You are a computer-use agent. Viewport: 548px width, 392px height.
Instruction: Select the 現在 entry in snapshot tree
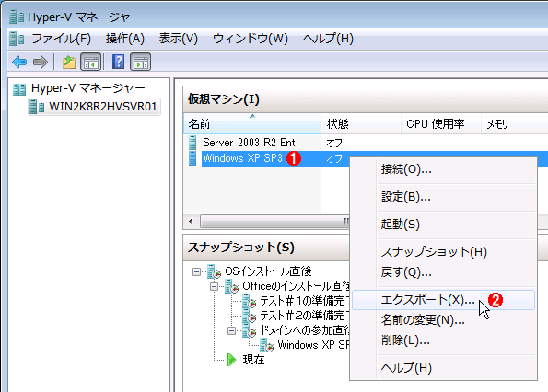pos(253,360)
